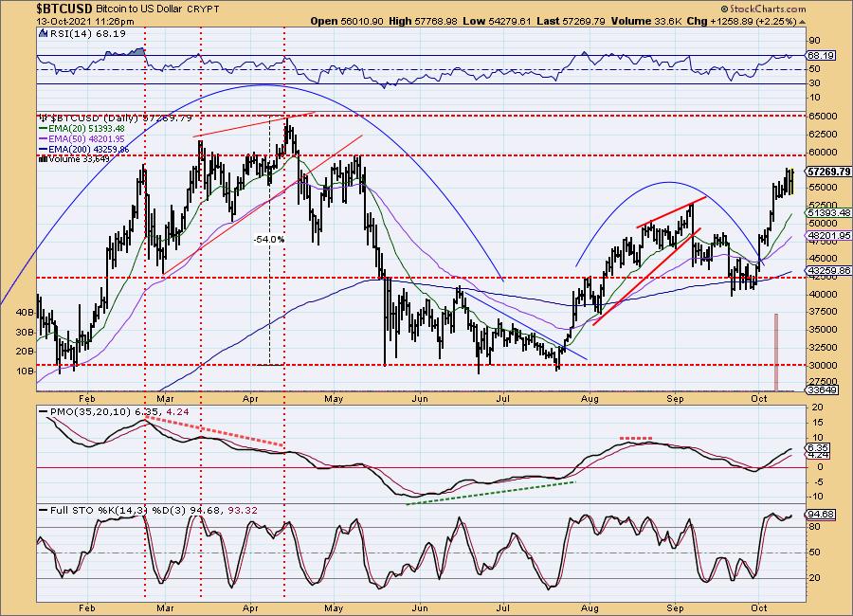Click 'Jul' below the stochastic panel
Image resolution: width=853 pixels, height=616 pixels.
point(503,607)
